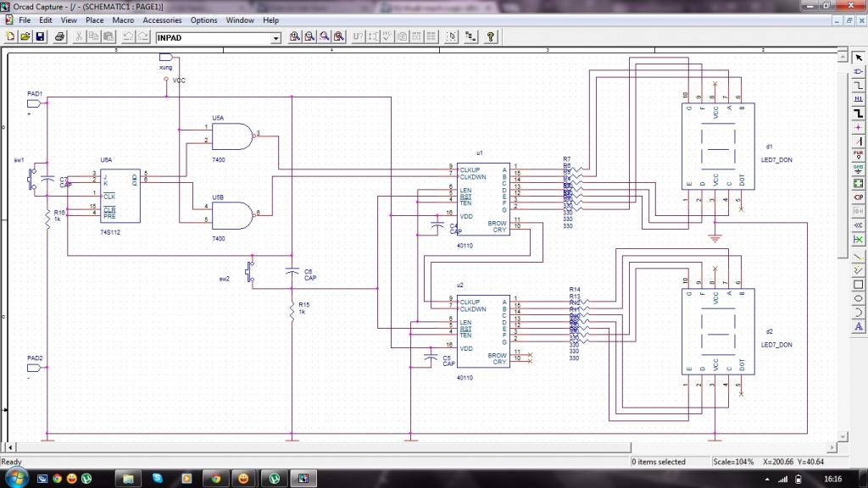Image resolution: width=868 pixels, height=488 pixels.
Task: Click the Place Power symbol tool
Action: click(x=859, y=153)
